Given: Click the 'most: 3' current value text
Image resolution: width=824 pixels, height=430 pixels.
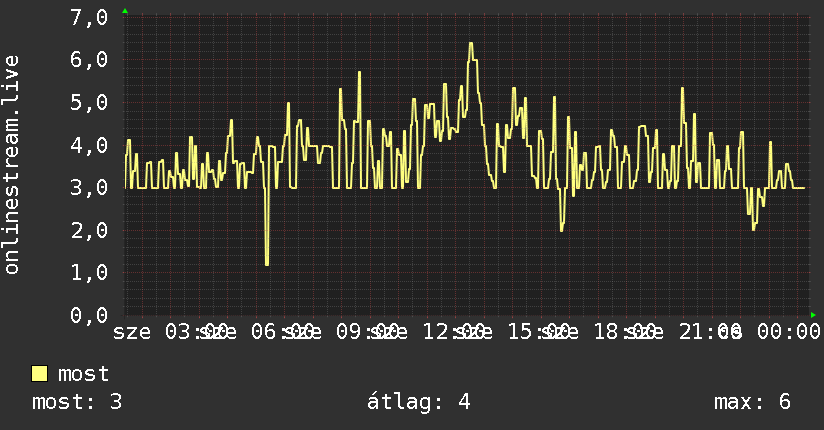Looking at the screenshot, I should pyautogui.click(x=77, y=402).
